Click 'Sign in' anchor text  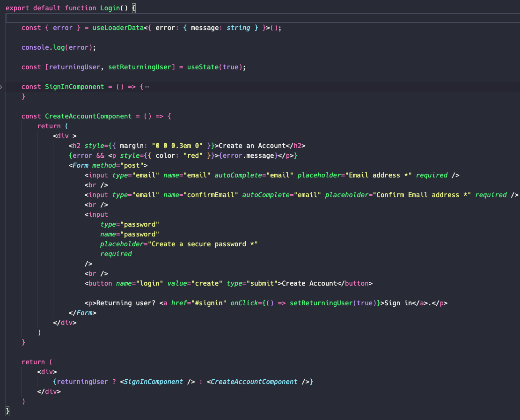pos(398,303)
